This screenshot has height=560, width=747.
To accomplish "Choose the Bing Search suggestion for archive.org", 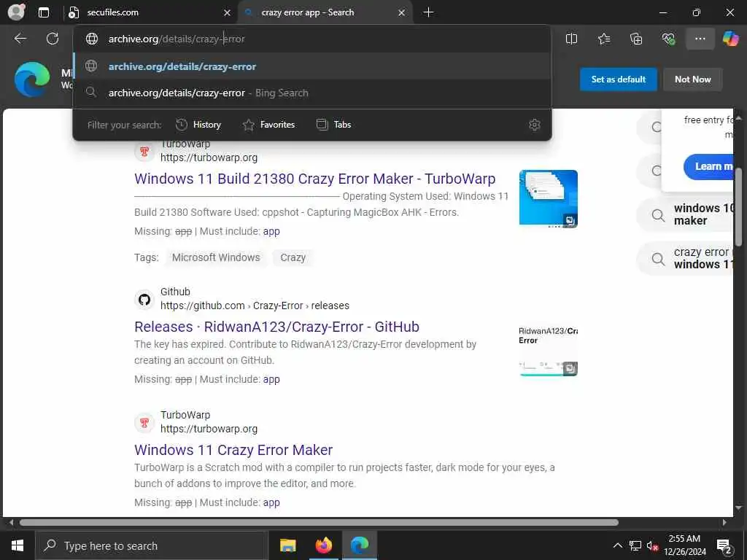I will pyautogui.click(x=312, y=93).
